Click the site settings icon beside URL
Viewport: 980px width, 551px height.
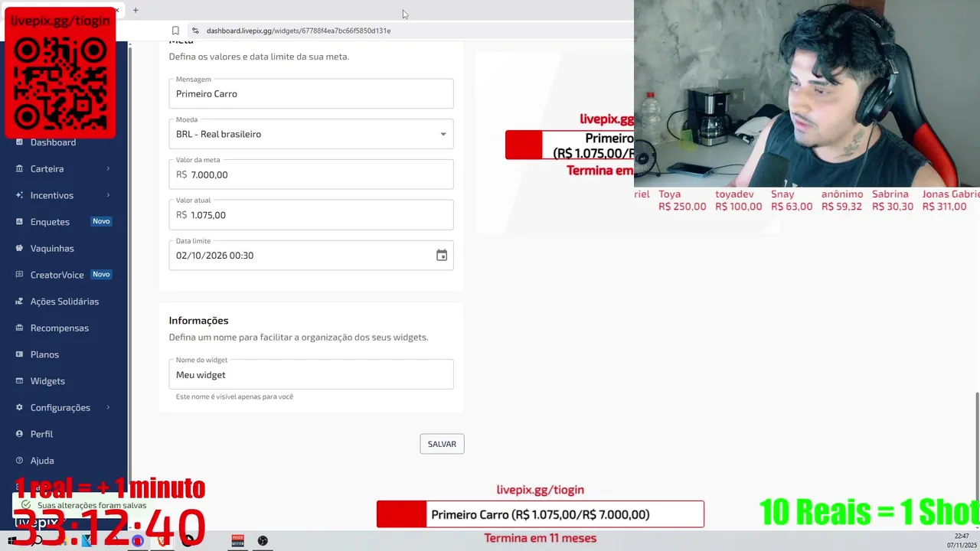tap(195, 31)
